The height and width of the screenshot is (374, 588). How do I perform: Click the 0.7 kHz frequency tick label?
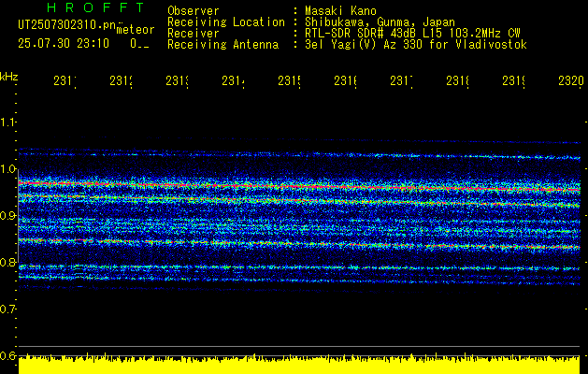pos(7,309)
